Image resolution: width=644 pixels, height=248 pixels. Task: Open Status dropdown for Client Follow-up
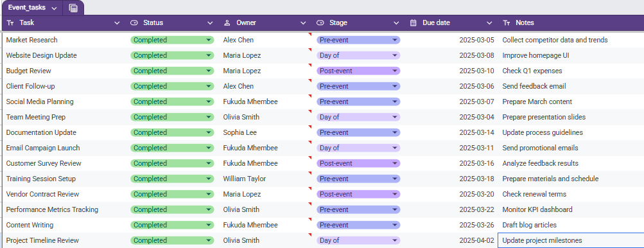coord(208,86)
